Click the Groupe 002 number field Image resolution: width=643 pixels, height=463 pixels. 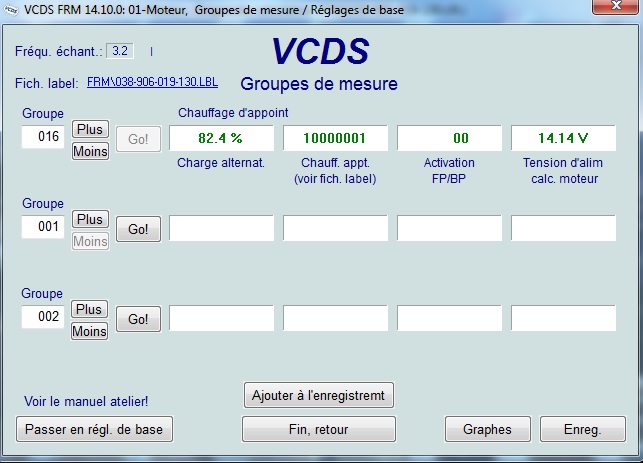(43, 317)
